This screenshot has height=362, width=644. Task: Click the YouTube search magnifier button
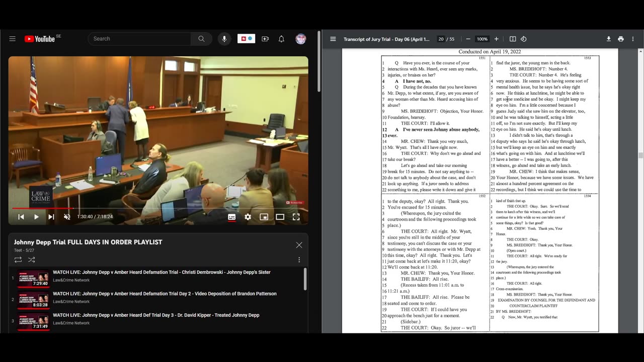[201, 39]
